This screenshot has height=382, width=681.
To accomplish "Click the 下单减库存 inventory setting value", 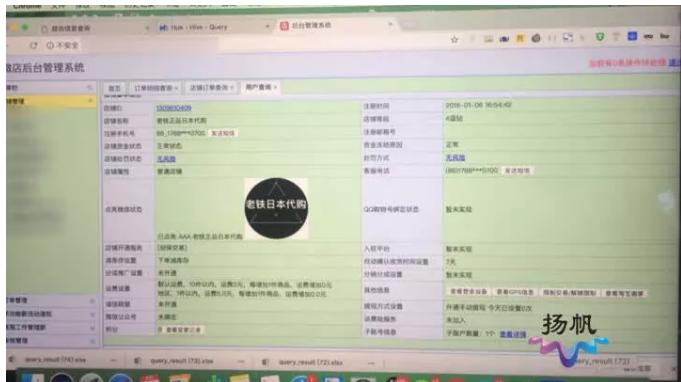I will 173,260.
